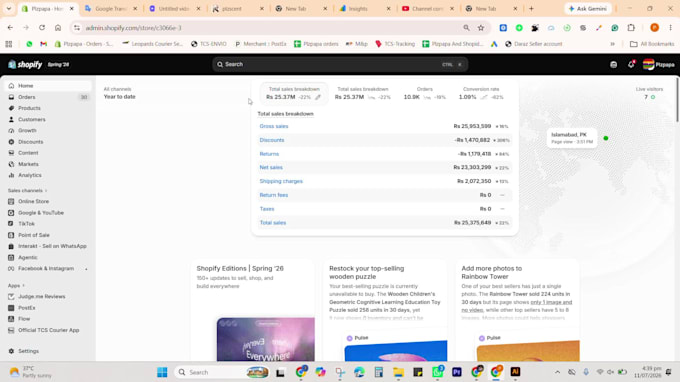Open the Restock your top-selling wooden puzzle card
680x382 pixels.
tap(385, 310)
